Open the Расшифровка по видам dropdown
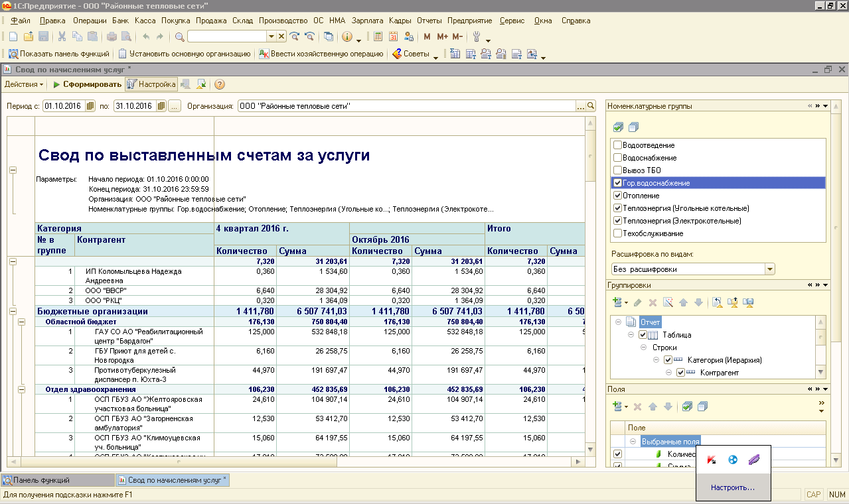The image size is (849, 504). (x=770, y=269)
